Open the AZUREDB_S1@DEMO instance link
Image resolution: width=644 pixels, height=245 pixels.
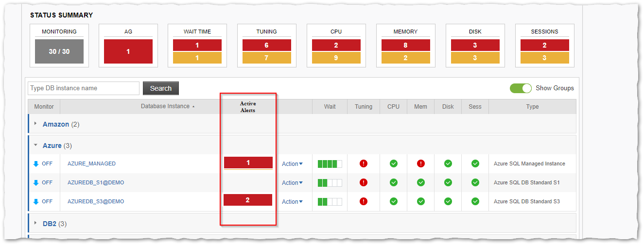[x=96, y=182]
